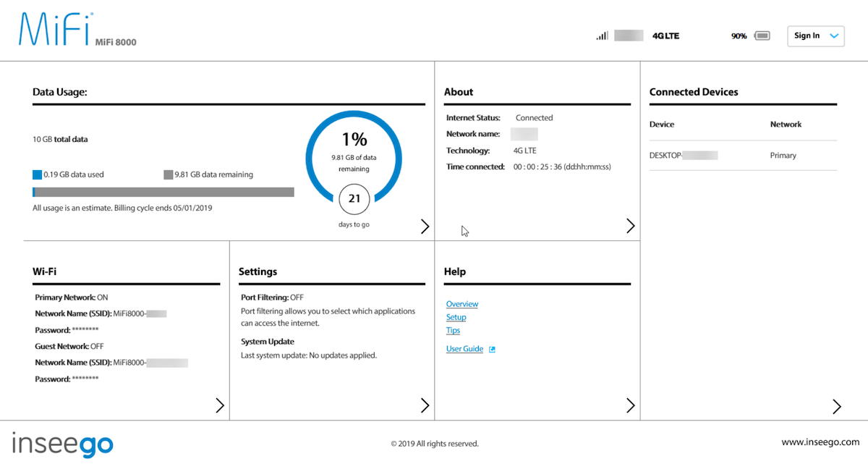Expand the Help panel arrow
The width and height of the screenshot is (868, 464).
630,405
